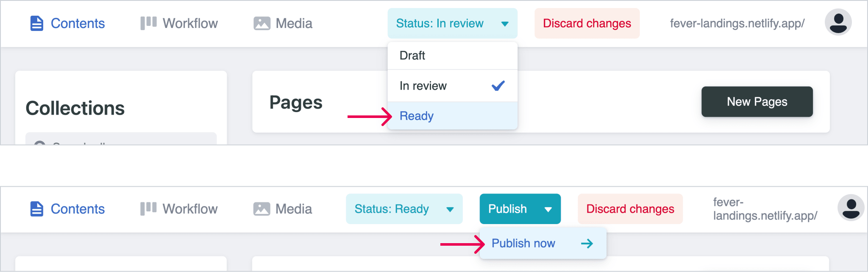Open the fever-landings.netlify.app link in top bar
Image resolution: width=868 pixels, height=272 pixels.
737,23
